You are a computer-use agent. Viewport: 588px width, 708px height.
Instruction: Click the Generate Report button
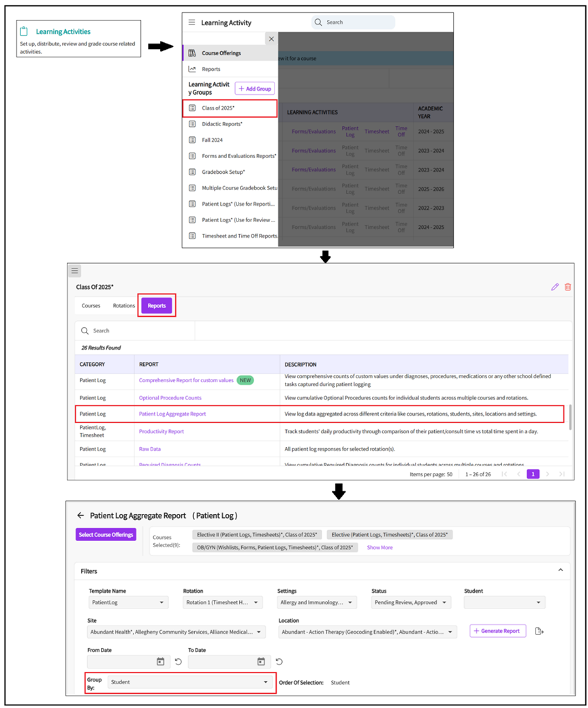click(497, 631)
